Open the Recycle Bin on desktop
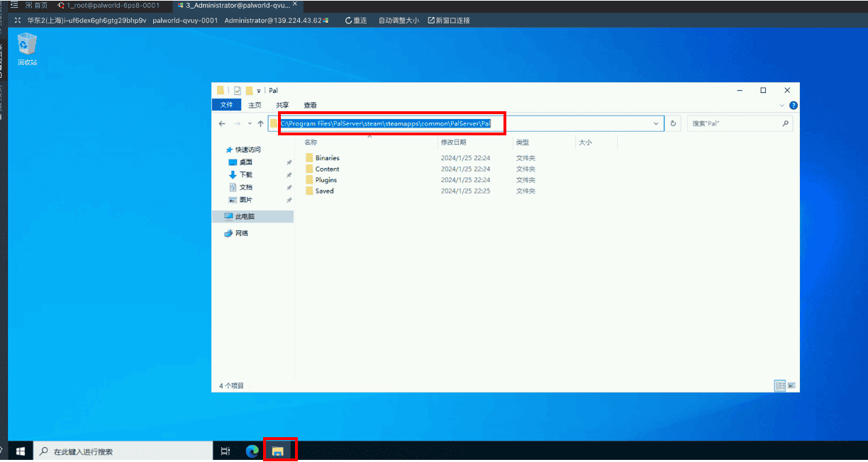This screenshot has width=868, height=462. pyautogui.click(x=27, y=50)
